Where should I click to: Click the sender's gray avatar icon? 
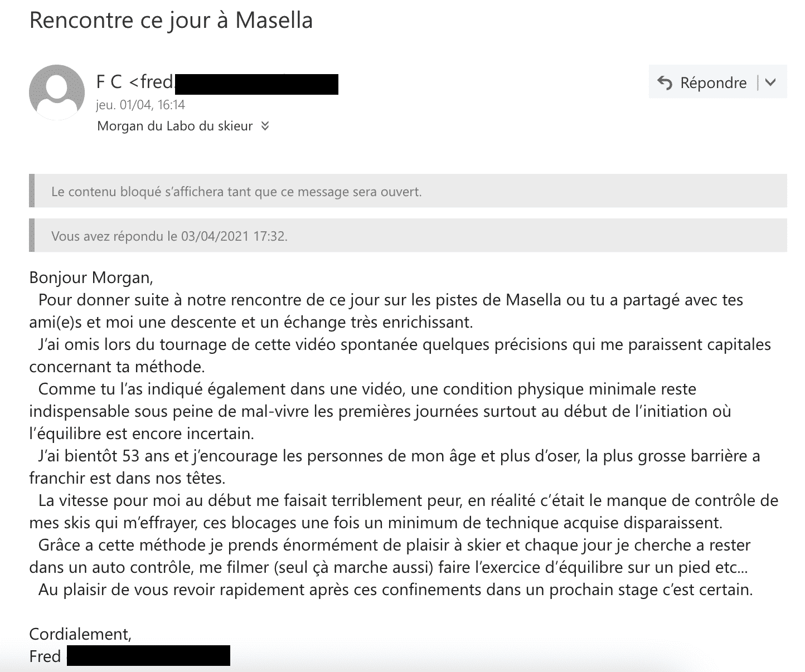57,92
